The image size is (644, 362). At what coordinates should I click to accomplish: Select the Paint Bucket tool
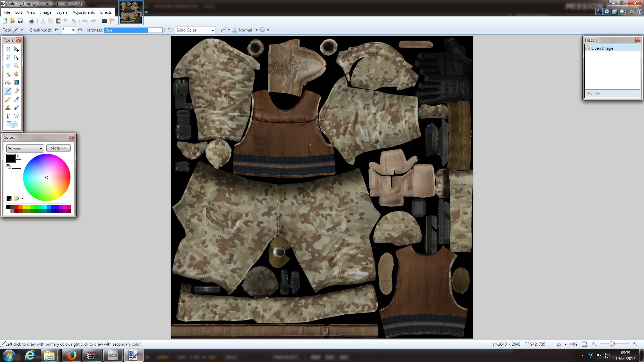point(8,82)
